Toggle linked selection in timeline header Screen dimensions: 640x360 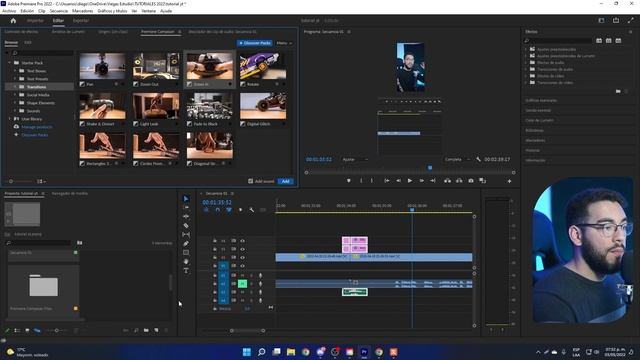point(229,210)
